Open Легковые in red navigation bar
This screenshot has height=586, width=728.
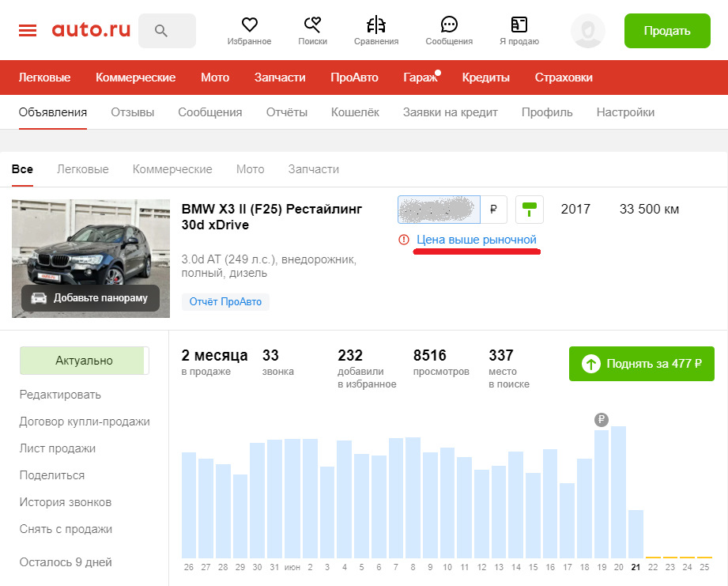pyautogui.click(x=44, y=78)
